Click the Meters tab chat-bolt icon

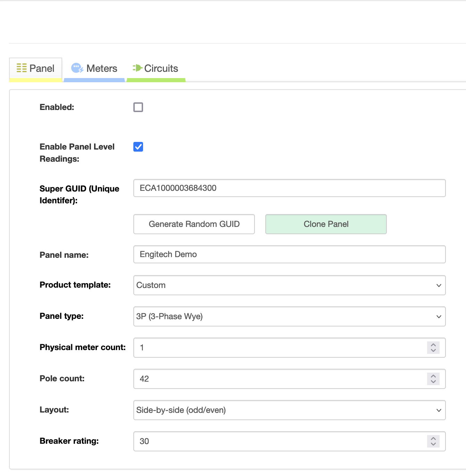(x=77, y=68)
